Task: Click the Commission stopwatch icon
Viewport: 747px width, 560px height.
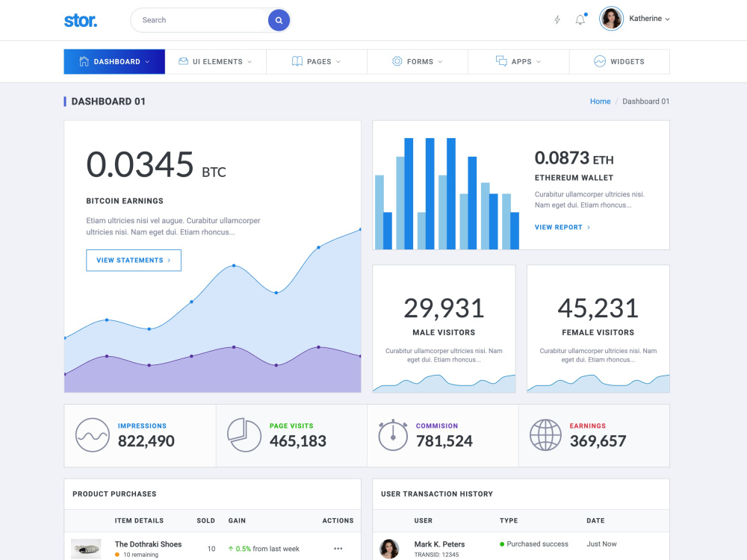Action: [393, 435]
